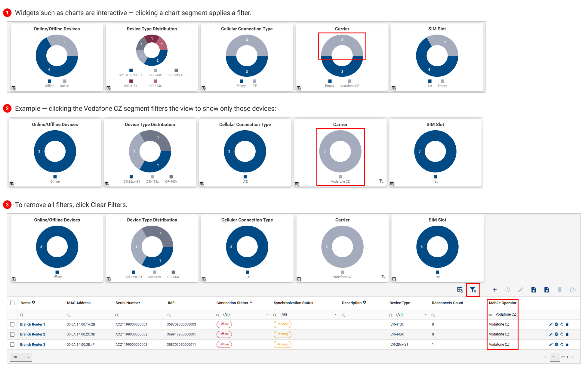Check the box for Branch Router 2
This screenshot has height=371, width=588.
pos(12,334)
